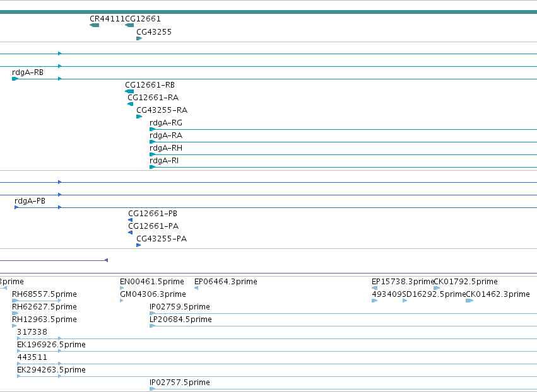Select the CK01792.5prime EST glyph
Screen dimensions: 537x392
tap(437, 288)
